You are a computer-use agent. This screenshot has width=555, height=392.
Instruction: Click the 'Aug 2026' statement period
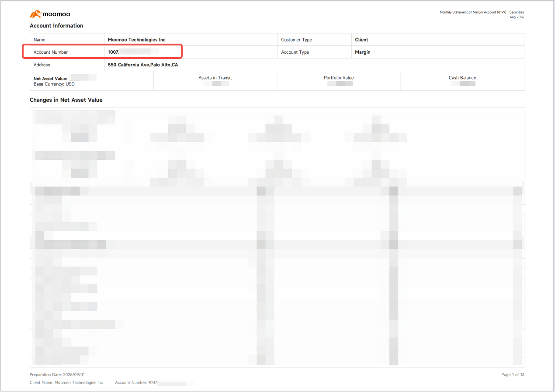tap(517, 17)
